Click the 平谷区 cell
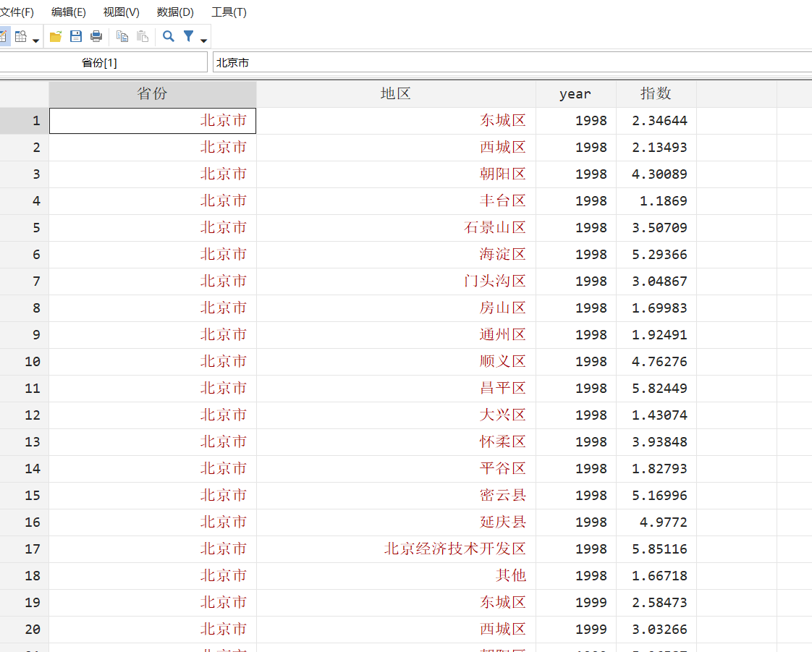 pyautogui.click(x=396, y=469)
